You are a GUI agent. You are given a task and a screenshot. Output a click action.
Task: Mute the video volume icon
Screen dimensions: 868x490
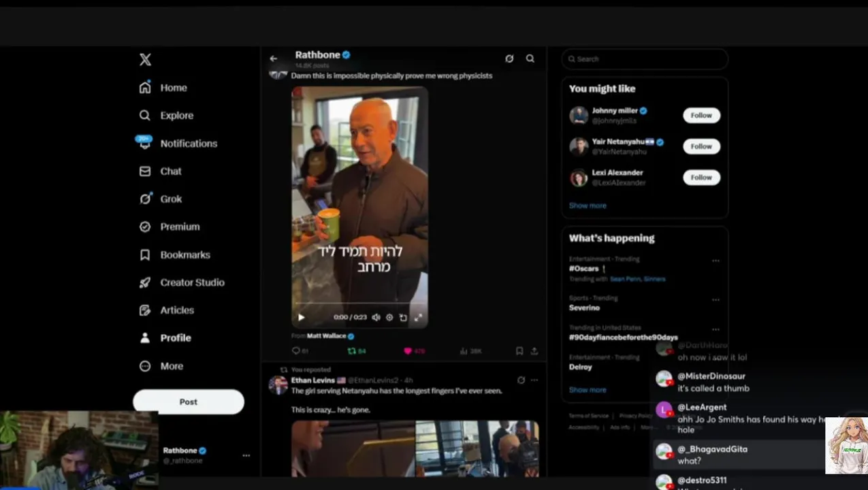click(376, 317)
